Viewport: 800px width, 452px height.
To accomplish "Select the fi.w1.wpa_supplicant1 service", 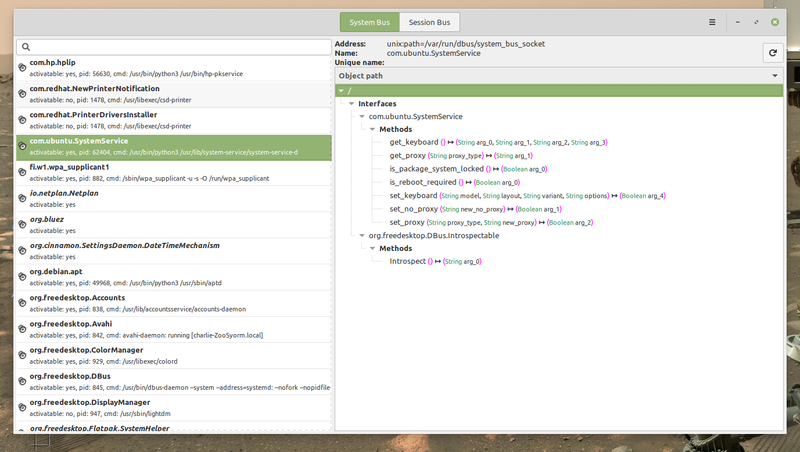I will point(173,172).
